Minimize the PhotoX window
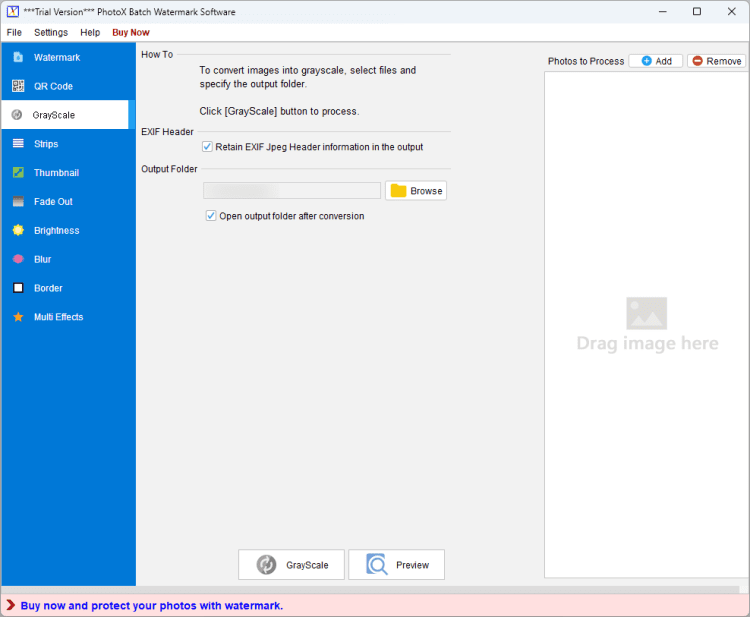This screenshot has height=617, width=750. [x=662, y=11]
